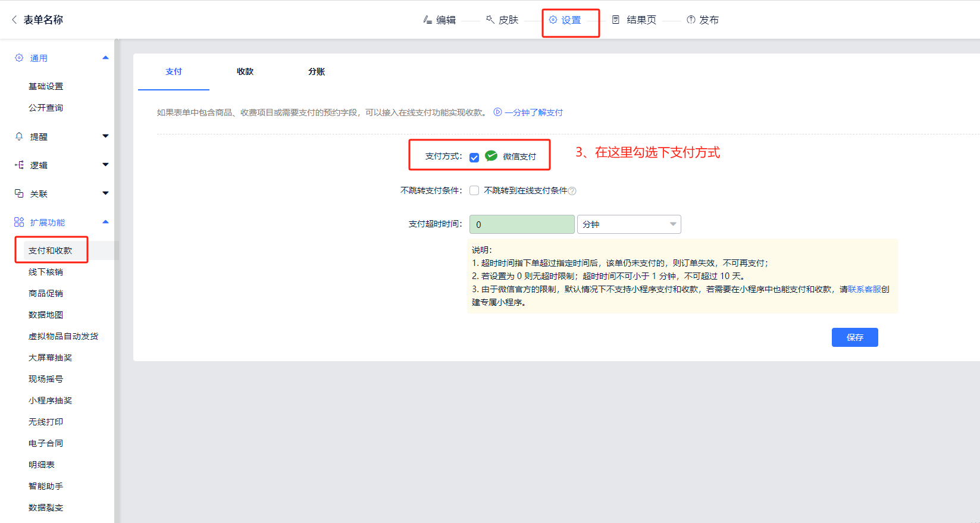
Task: Collapse the 扩展功能 section arrow
Action: 105,222
